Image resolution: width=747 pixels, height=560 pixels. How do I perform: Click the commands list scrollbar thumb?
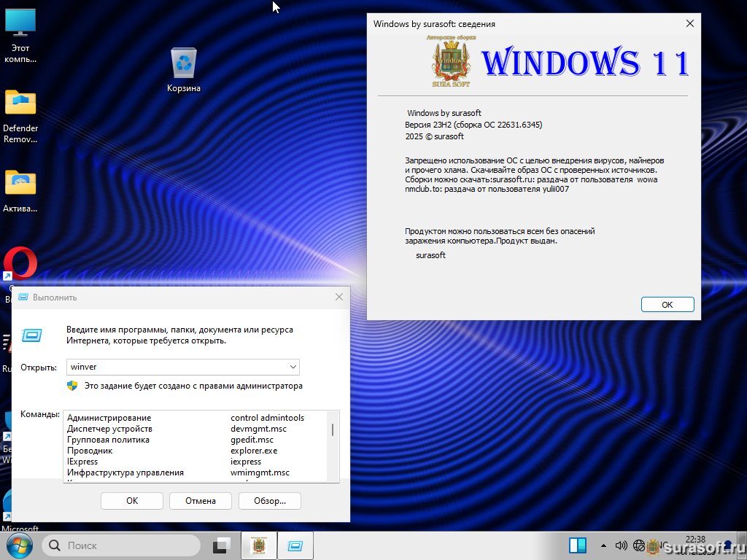(333, 429)
